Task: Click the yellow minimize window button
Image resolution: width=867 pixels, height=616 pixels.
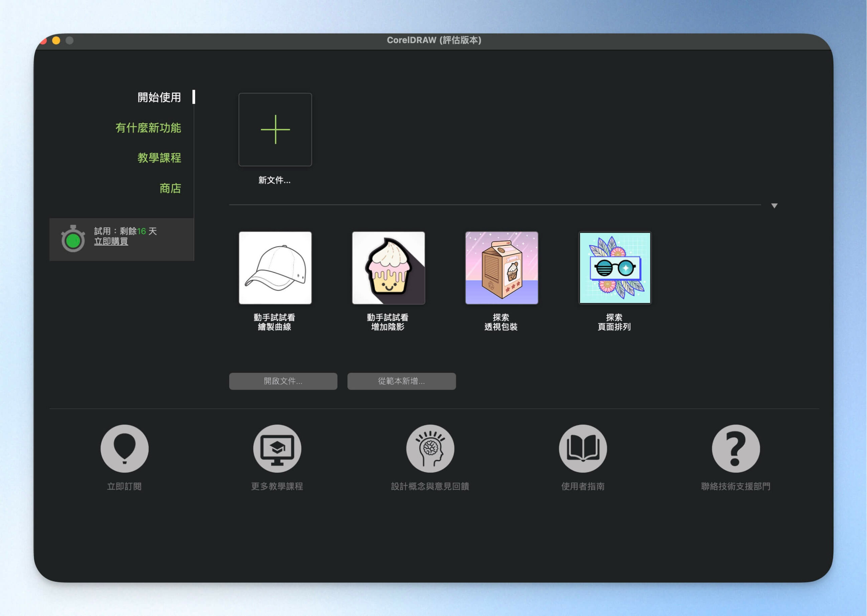Action: coord(56,41)
